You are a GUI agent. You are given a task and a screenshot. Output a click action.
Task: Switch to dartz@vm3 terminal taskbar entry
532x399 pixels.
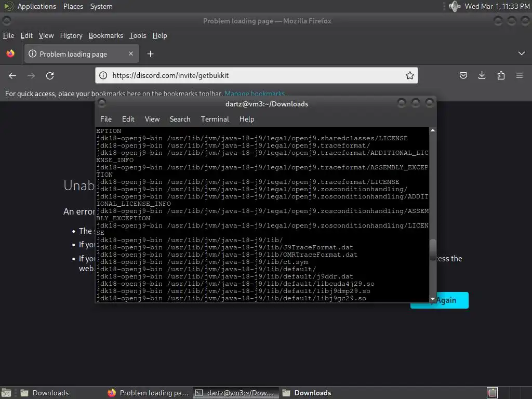click(236, 393)
